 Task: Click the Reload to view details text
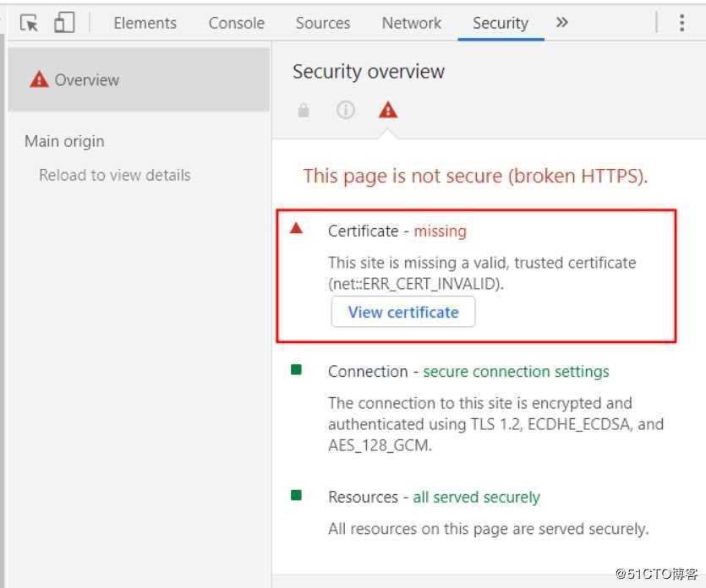coord(115,175)
